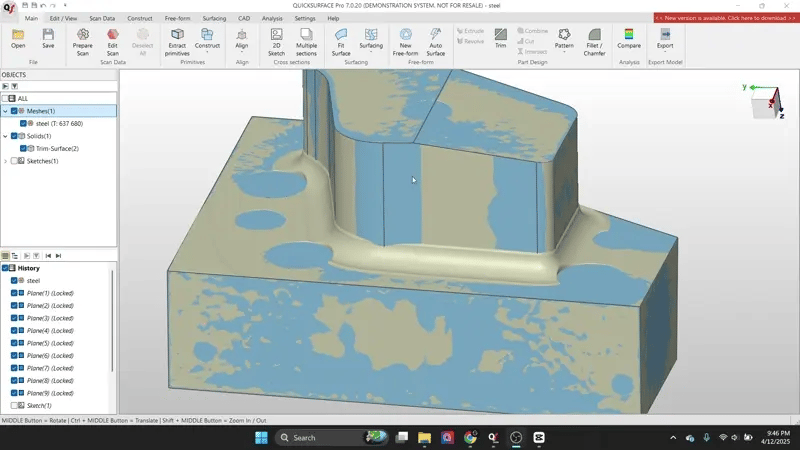Select the Trim tool
800x450 pixels.
[x=500, y=39]
